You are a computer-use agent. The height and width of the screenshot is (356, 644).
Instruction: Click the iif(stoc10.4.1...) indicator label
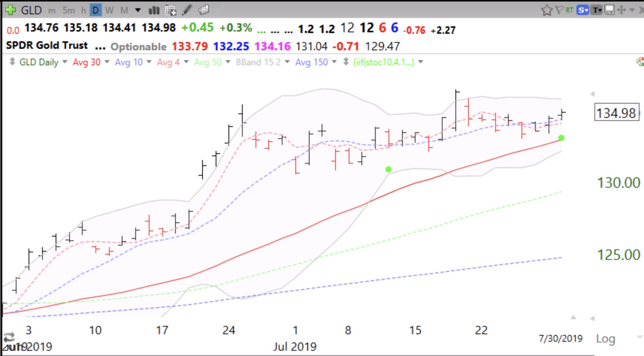pyautogui.click(x=384, y=62)
